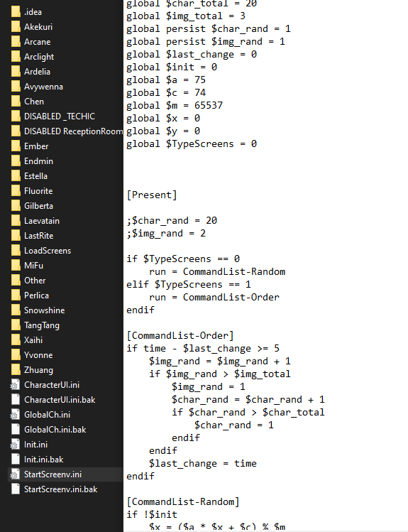Viewport: 408px width, 532px height.
Task: Click the line global $a = 75
Action: coord(166,80)
